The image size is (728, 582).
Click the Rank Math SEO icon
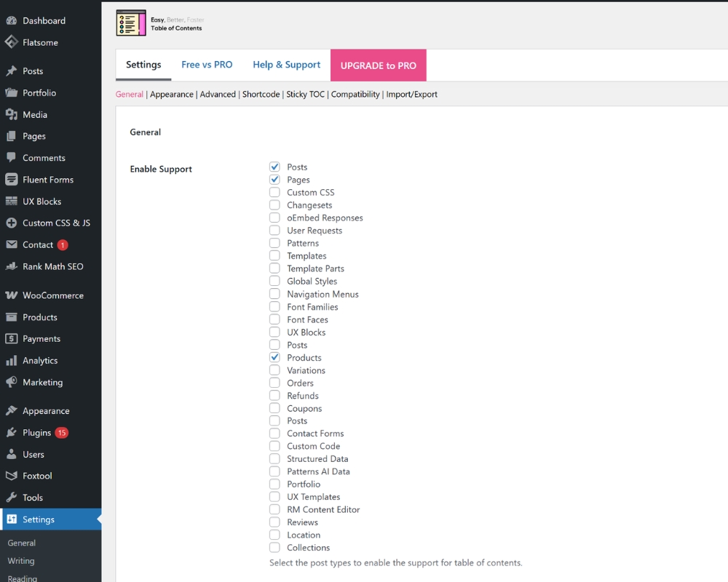tap(12, 266)
